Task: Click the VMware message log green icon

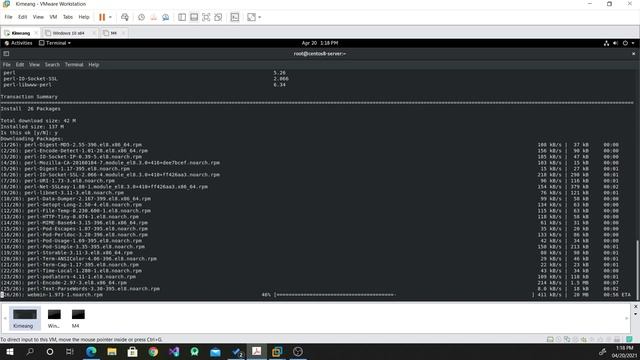Action: (x=629, y=339)
